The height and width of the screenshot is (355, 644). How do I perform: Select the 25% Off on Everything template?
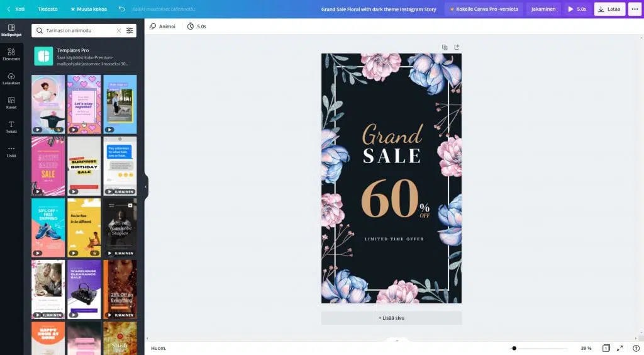120,290
